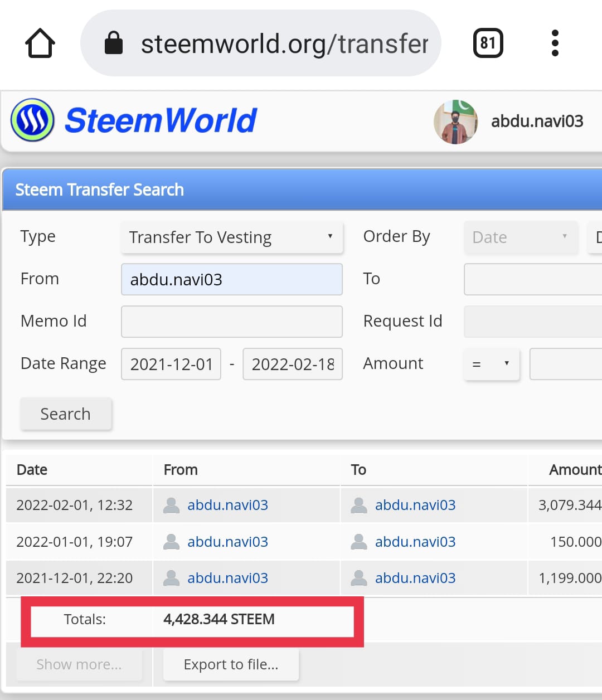Image resolution: width=602 pixels, height=700 pixels.
Task: Click the Steem Transfer Search panel title
Action: tap(99, 189)
